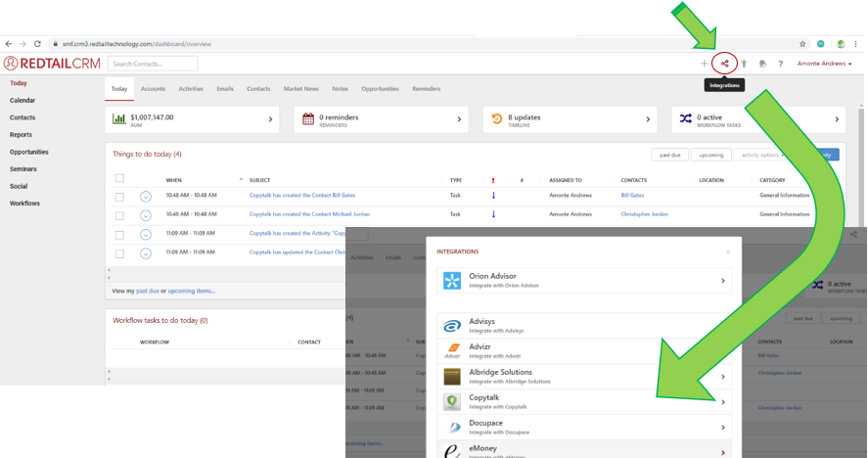The height and width of the screenshot is (458, 868).
Task: Open Workflows in the left sidebar
Action: point(24,204)
